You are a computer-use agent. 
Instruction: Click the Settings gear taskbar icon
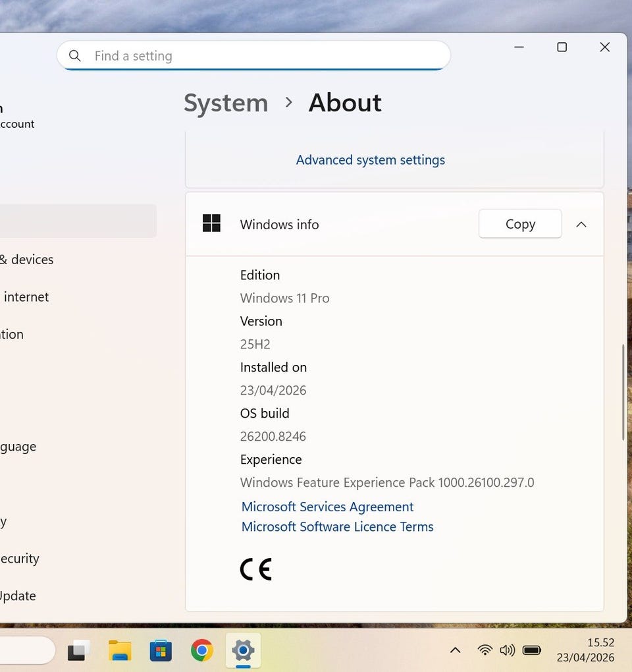(x=243, y=651)
